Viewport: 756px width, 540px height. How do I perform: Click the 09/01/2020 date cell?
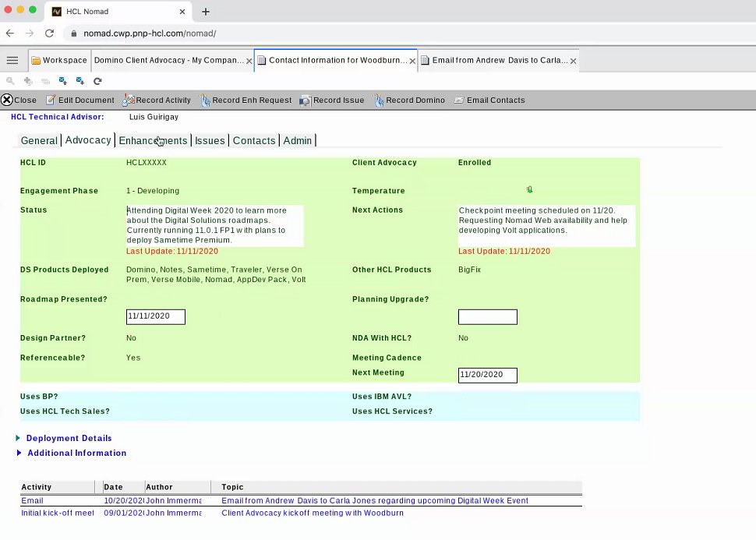124,513
